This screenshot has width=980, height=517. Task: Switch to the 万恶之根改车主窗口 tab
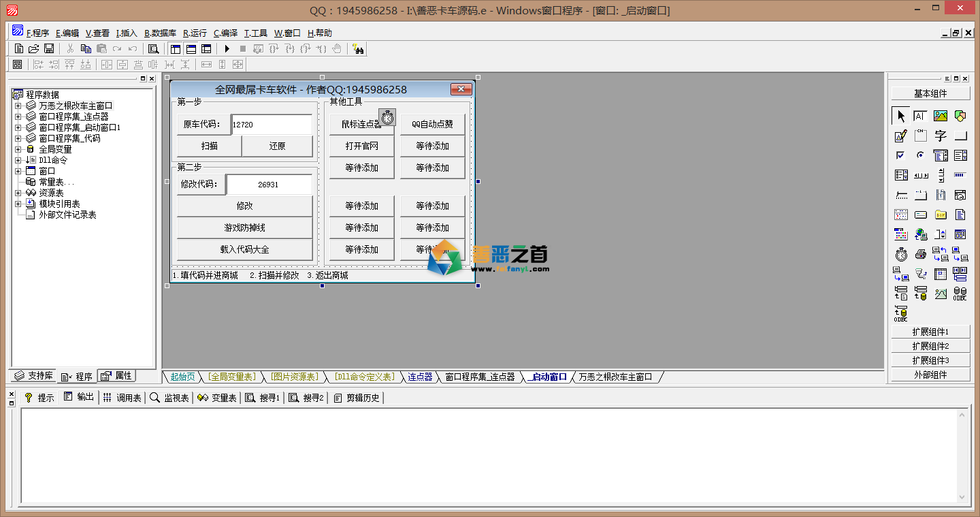pyautogui.click(x=615, y=377)
